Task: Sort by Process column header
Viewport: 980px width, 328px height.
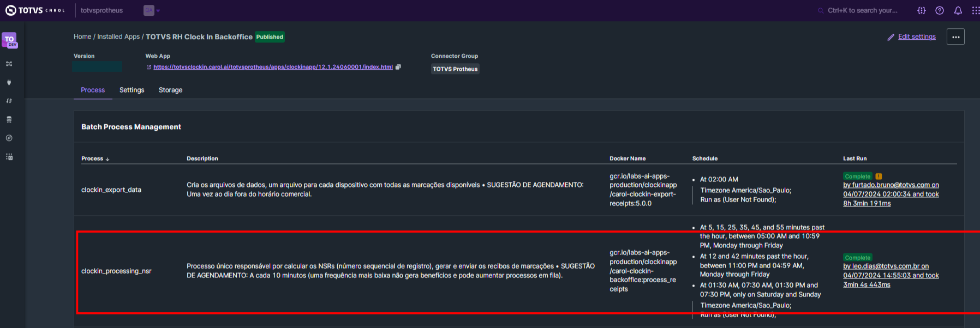Action: 95,159
